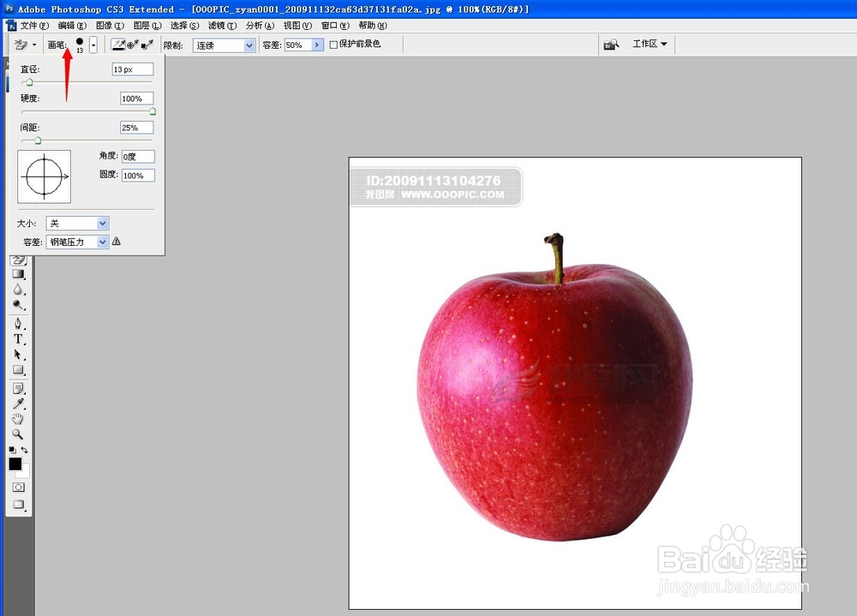
Task: Select the Hand tool
Action: (x=18, y=419)
